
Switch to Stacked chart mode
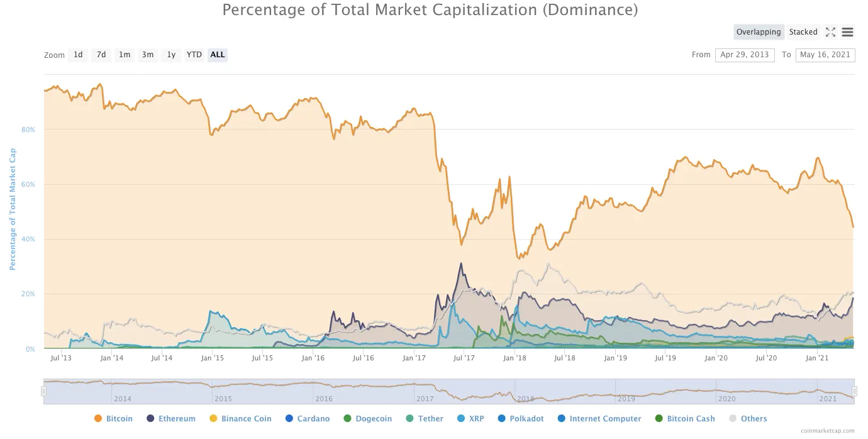click(x=803, y=32)
